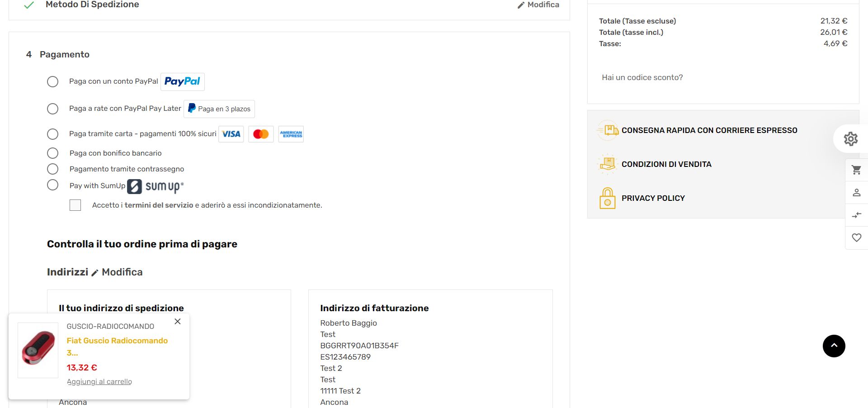Screen dimensions: 868x408
Task: Click the PayPal logo badge
Action: click(x=182, y=81)
